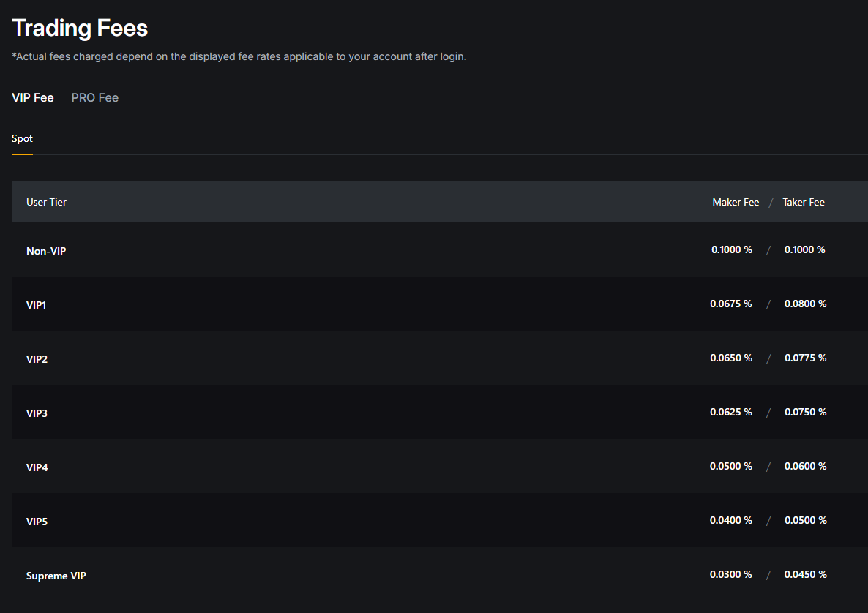
Task: Click the User Tier column header
Action: click(x=46, y=202)
